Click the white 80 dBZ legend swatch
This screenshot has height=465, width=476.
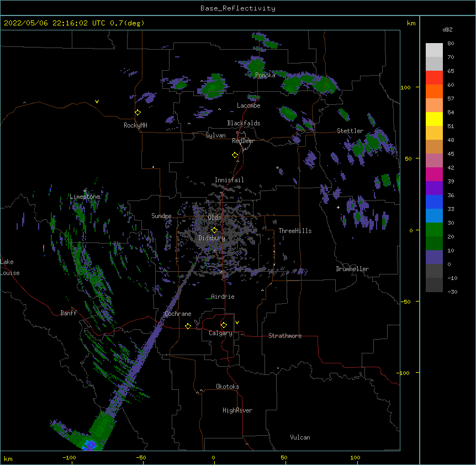pos(434,50)
